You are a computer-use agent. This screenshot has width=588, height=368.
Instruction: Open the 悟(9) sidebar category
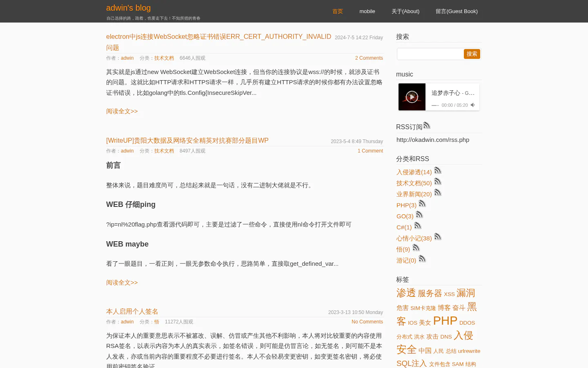[x=403, y=249]
